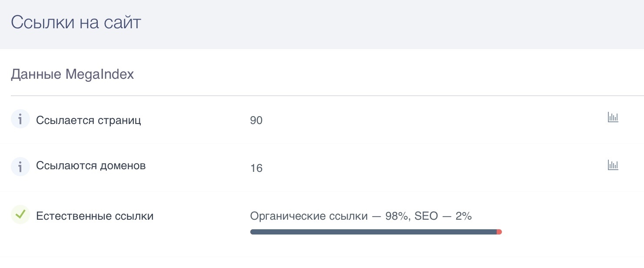Open the history chart icon for Ссылаются доменов
Viewport: 644px width, 268px height.
pos(613,165)
